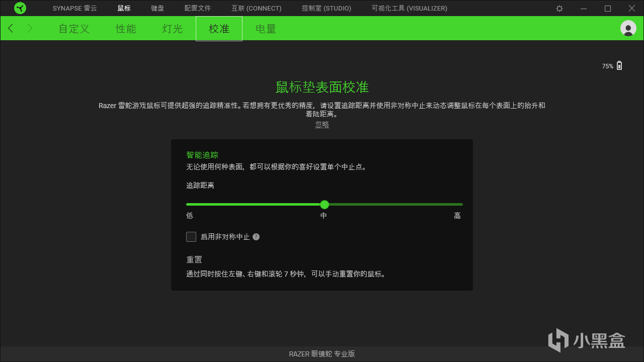Screen dimensions: 644x362
Task: Click the 重置 section heading
Action: (x=194, y=259)
